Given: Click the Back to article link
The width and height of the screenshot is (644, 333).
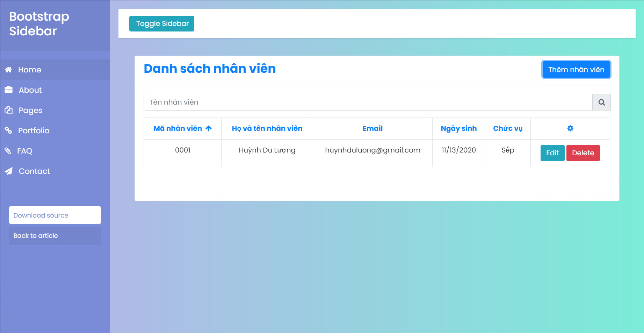Looking at the screenshot, I should (x=55, y=235).
